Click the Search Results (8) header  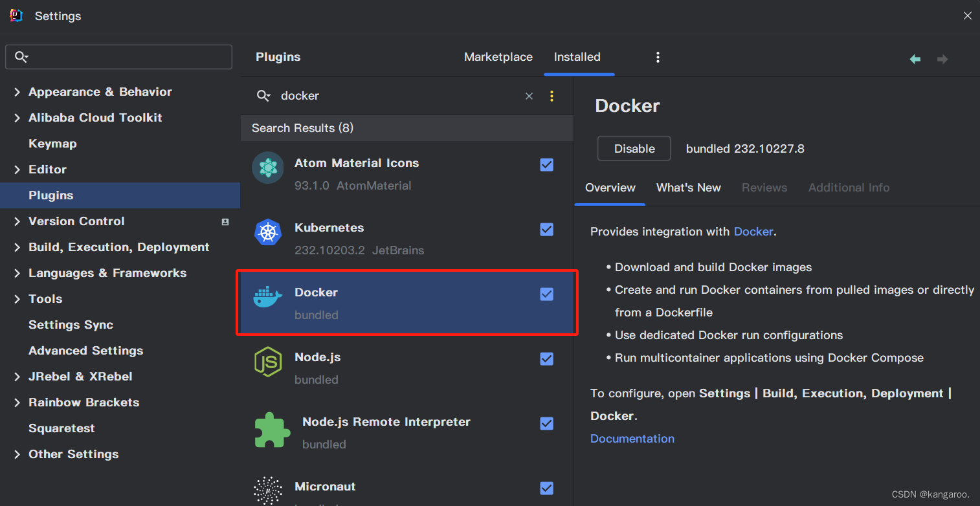(407, 128)
